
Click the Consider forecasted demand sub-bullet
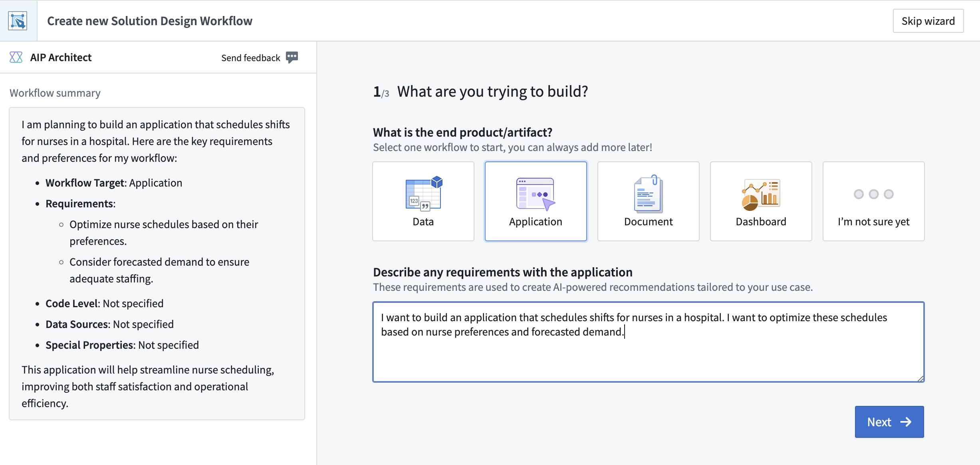point(159,270)
